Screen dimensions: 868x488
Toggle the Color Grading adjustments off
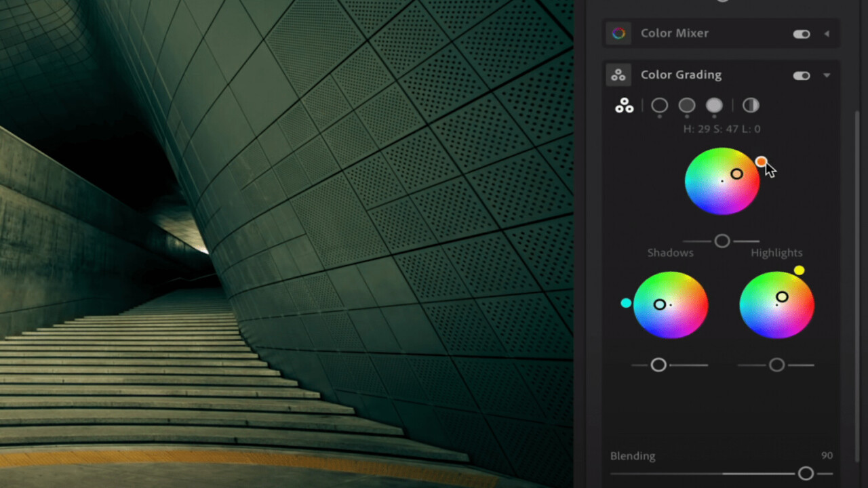coord(802,75)
